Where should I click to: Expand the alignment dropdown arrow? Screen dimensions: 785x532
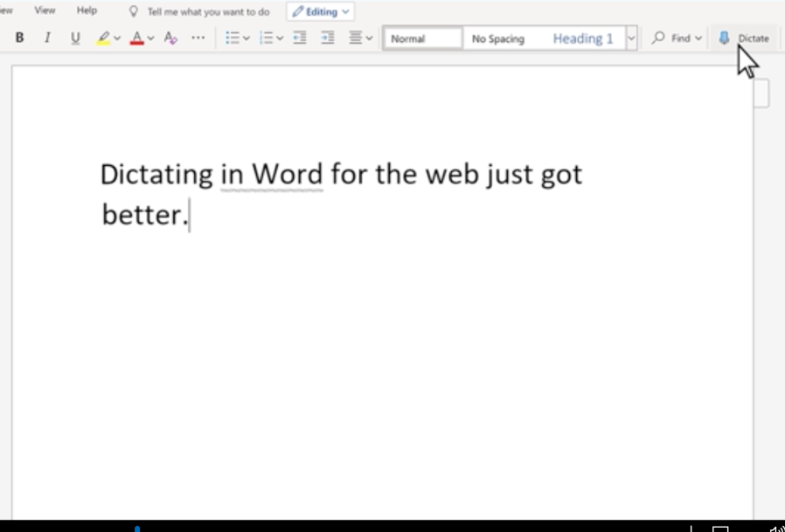370,38
